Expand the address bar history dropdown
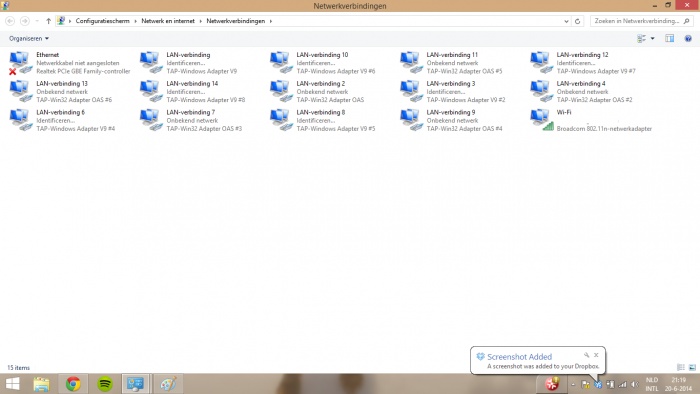The height and width of the screenshot is (394, 700). pos(566,21)
